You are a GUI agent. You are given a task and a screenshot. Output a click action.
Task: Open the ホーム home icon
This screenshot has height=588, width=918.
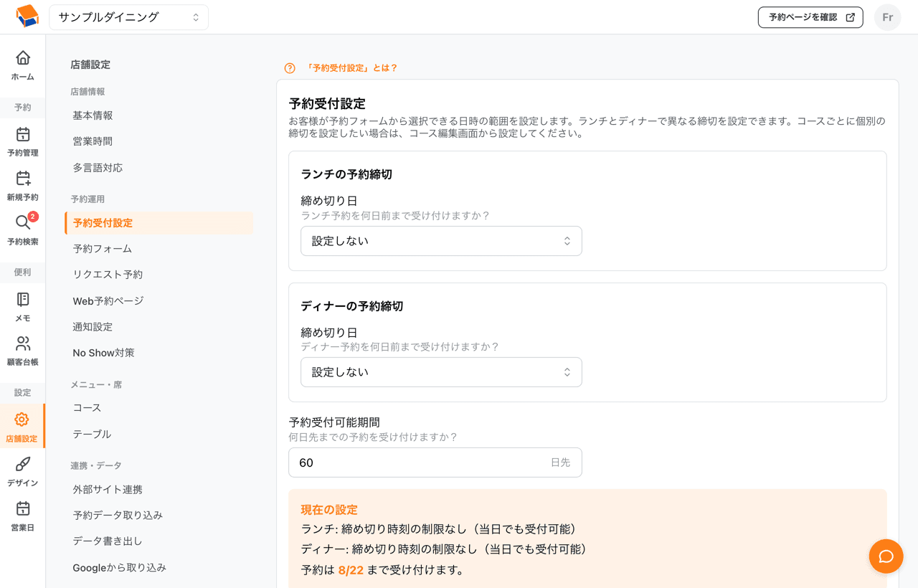pos(23,57)
